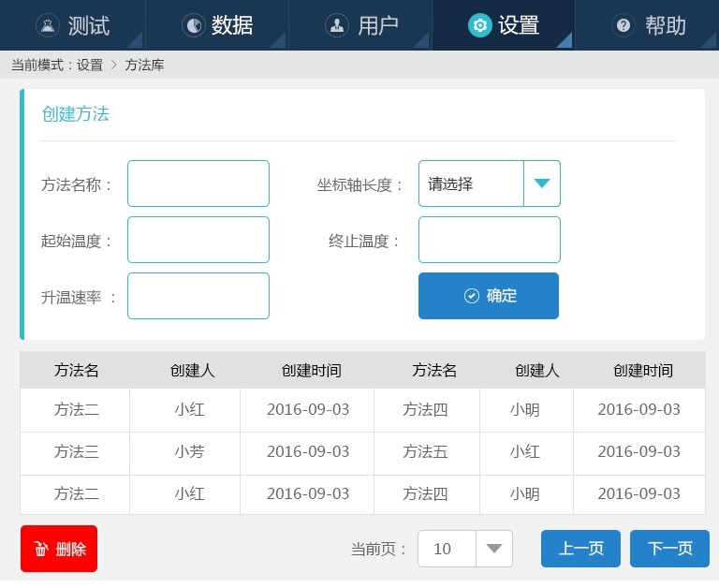The image size is (719, 588).
Task: Focus the 方法名称 input field
Action: 198,184
